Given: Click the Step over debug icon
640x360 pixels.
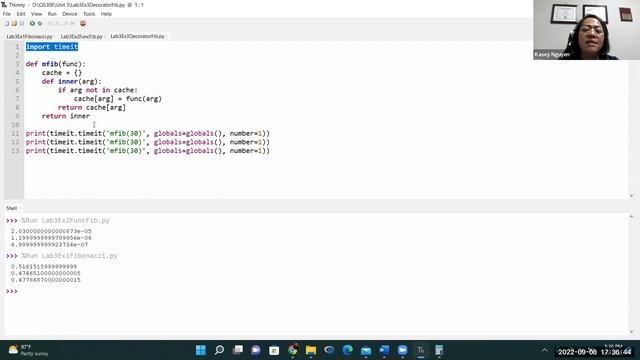Looking at the screenshot, I should coord(50,24).
